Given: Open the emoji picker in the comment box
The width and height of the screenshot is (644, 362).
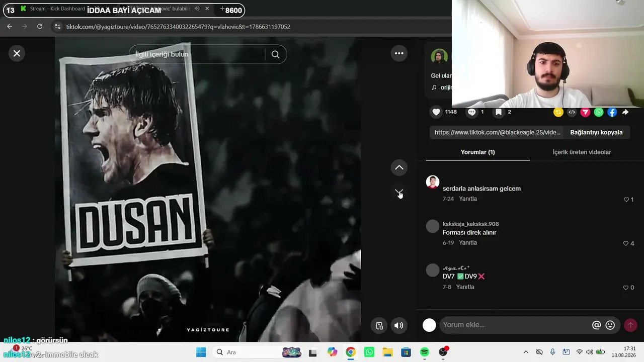Looking at the screenshot, I should pyautogui.click(x=610, y=325).
